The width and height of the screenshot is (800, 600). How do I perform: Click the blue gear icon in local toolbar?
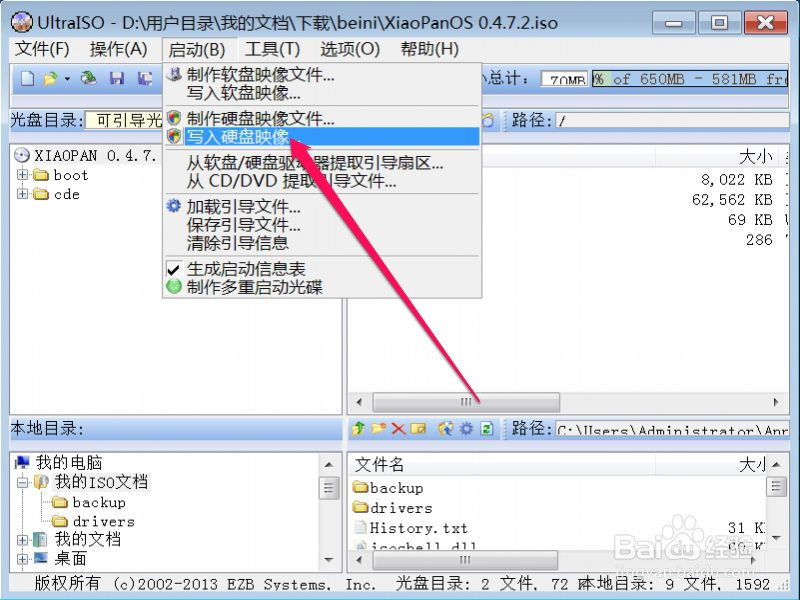pyautogui.click(x=466, y=429)
